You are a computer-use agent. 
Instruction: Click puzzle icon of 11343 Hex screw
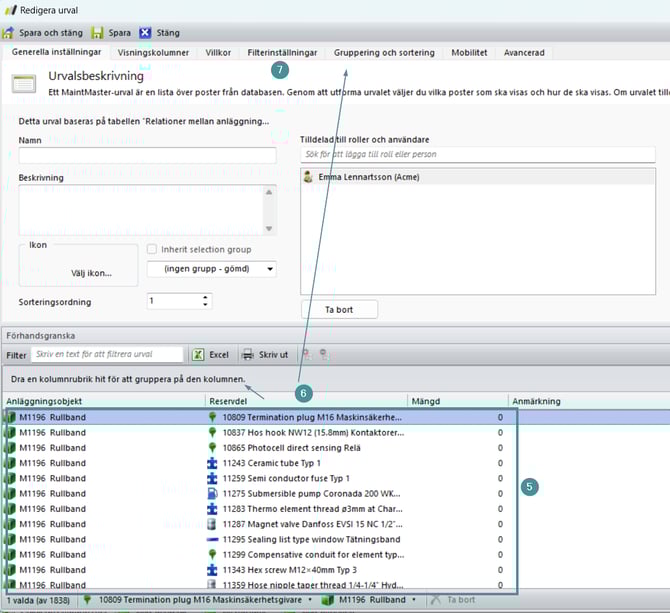[212, 570]
